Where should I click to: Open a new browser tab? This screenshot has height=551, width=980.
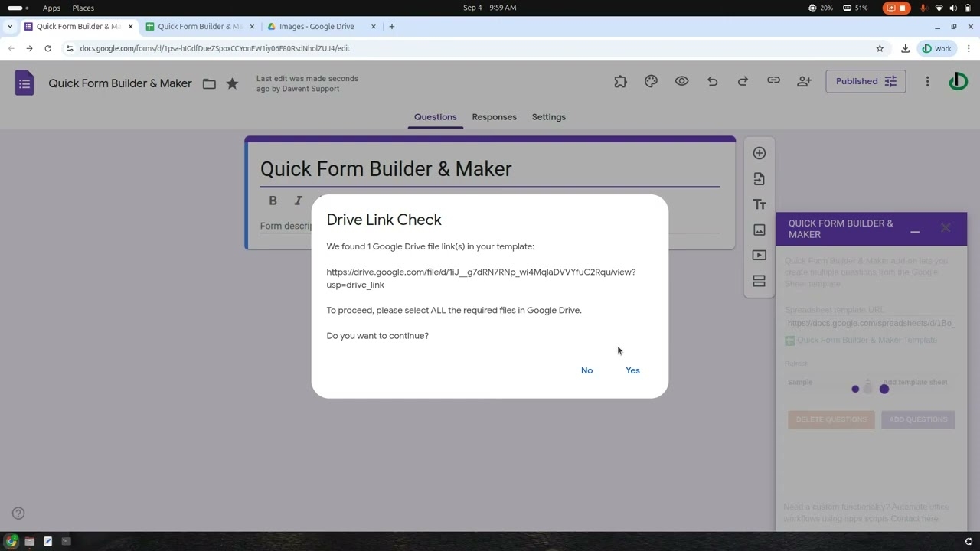[x=391, y=26]
